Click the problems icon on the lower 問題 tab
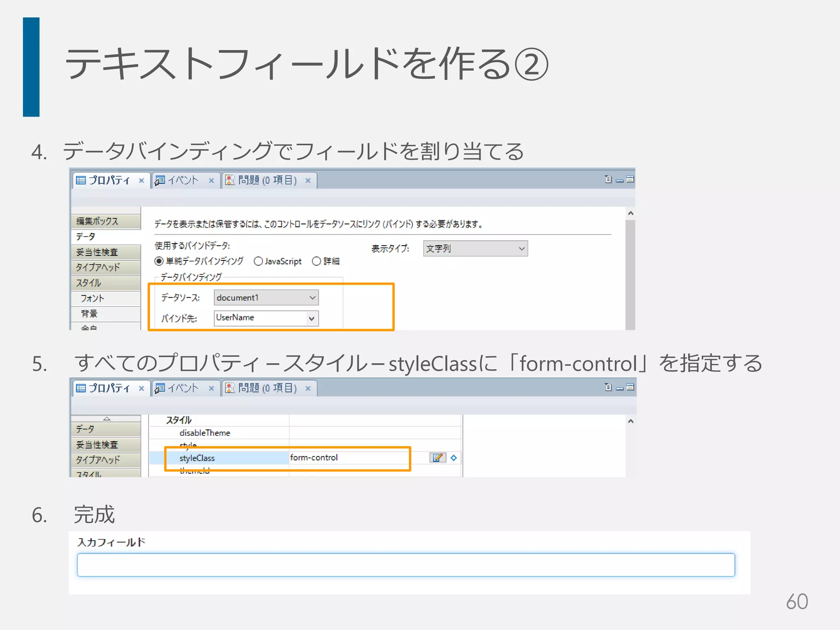Viewport: 840px width, 630px height. click(230, 388)
